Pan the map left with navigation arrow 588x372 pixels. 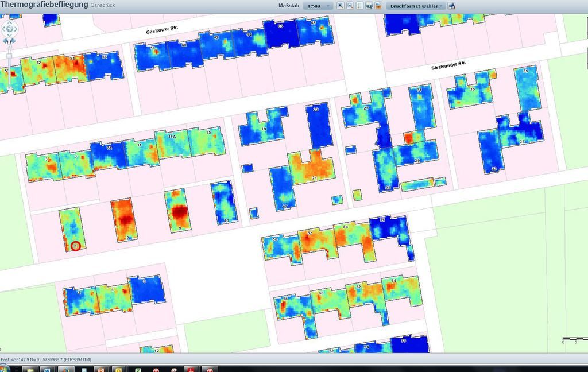pyautogui.click(x=3, y=29)
